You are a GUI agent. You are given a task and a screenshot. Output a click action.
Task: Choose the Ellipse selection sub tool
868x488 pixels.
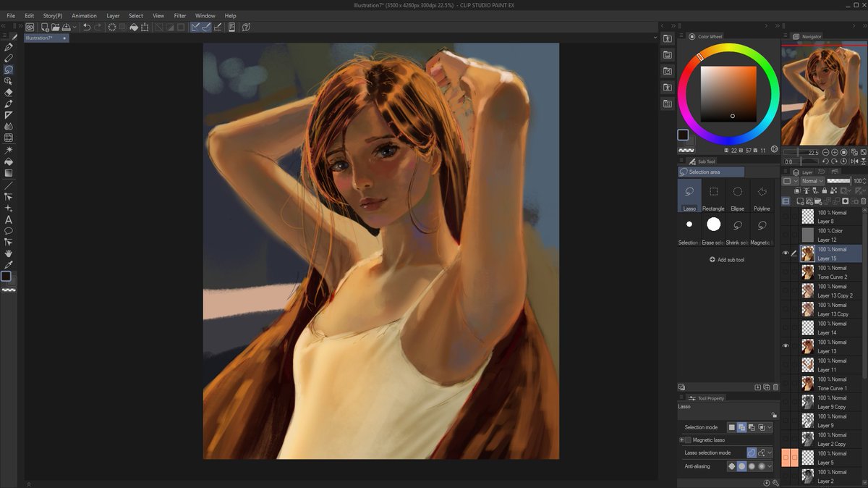pyautogui.click(x=737, y=196)
